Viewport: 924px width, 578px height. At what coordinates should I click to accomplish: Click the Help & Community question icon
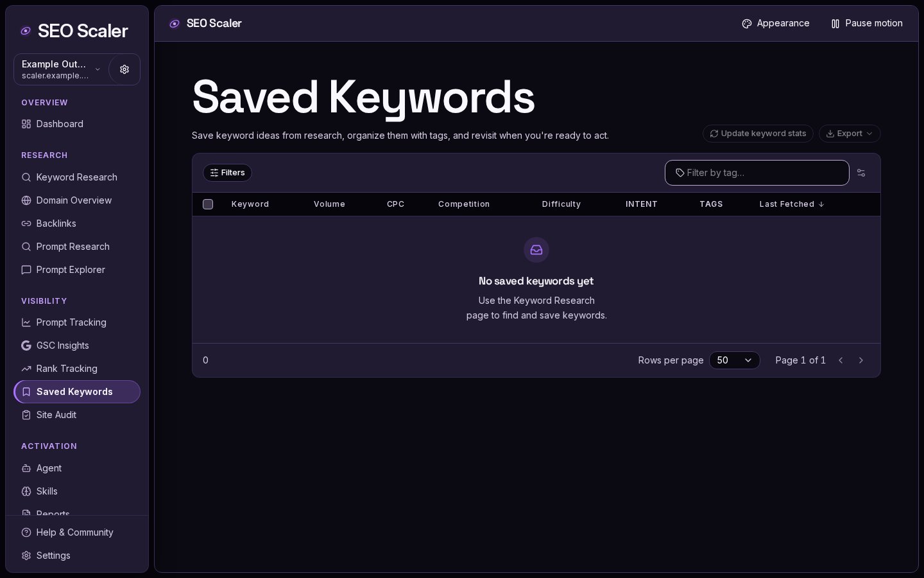click(x=26, y=532)
